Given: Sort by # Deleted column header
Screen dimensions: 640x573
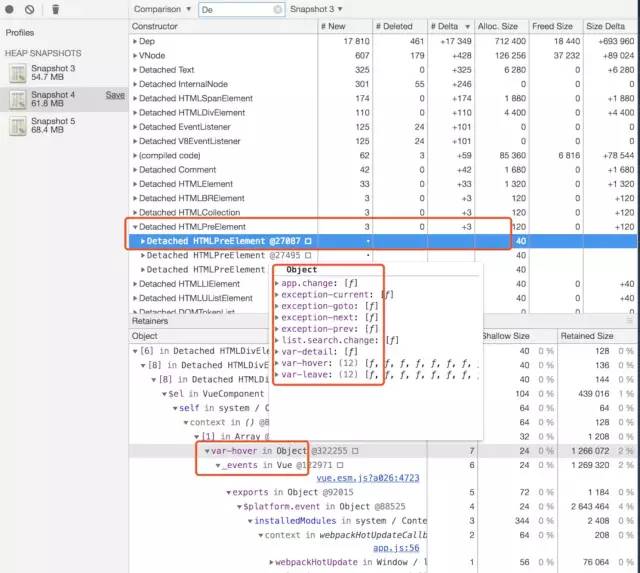Looking at the screenshot, I should [x=400, y=26].
